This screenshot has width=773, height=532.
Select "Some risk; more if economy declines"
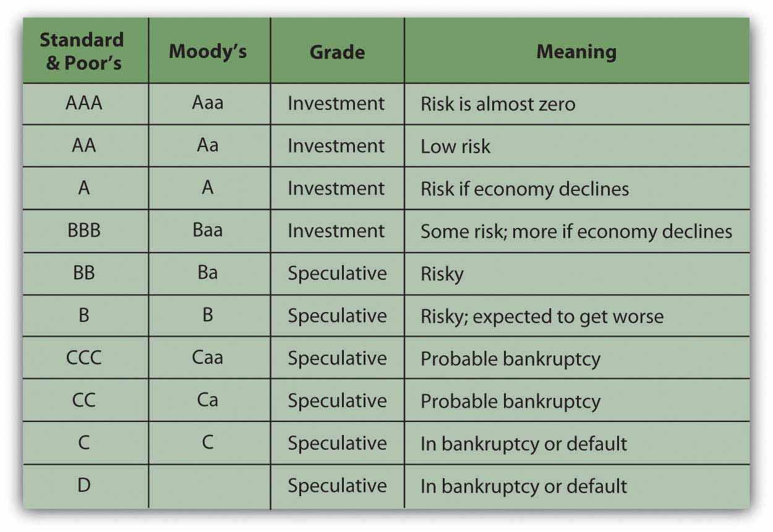[576, 231]
